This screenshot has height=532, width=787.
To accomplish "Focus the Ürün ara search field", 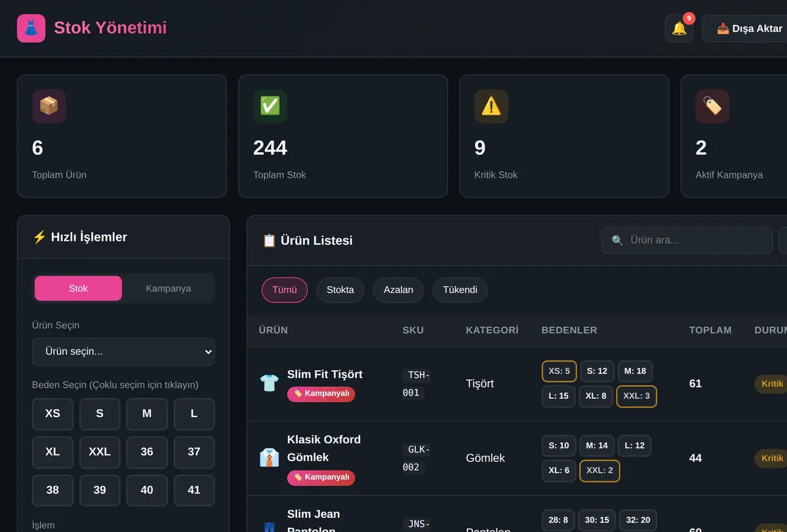I will (x=687, y=240).
